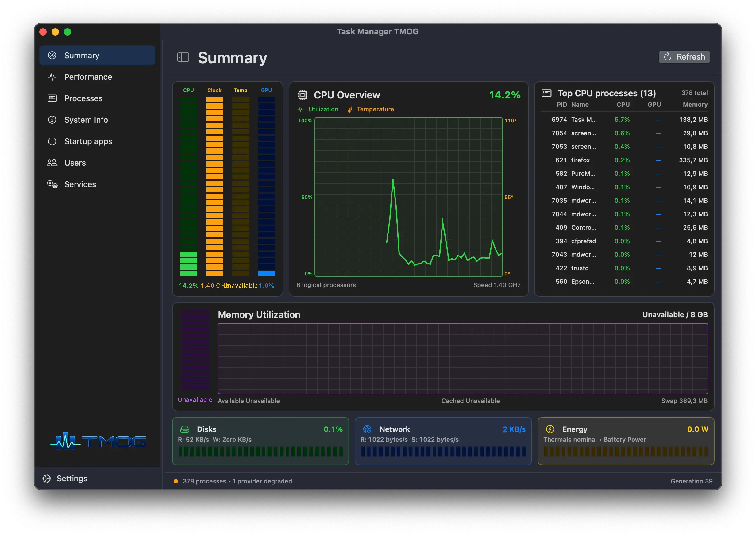Switch to Startup apps
The width and height of the screenshot is (756, 535).
pyautogui.click(x=97, y=141)
